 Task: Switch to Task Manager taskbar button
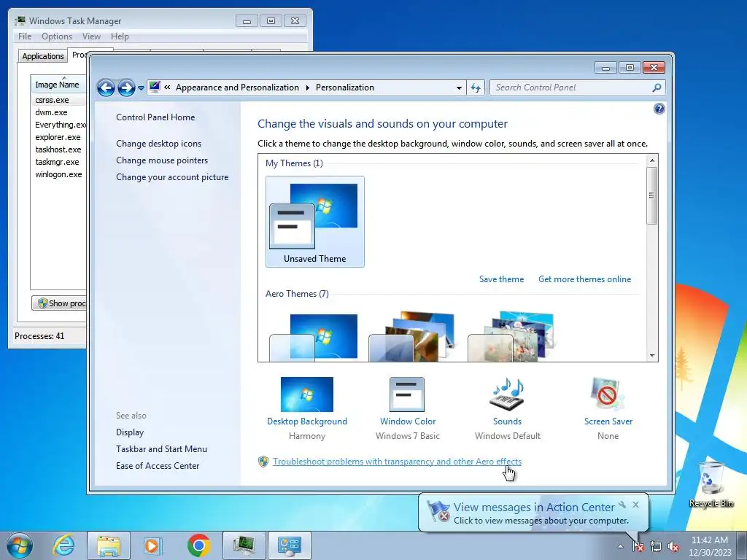coord(244,545)
